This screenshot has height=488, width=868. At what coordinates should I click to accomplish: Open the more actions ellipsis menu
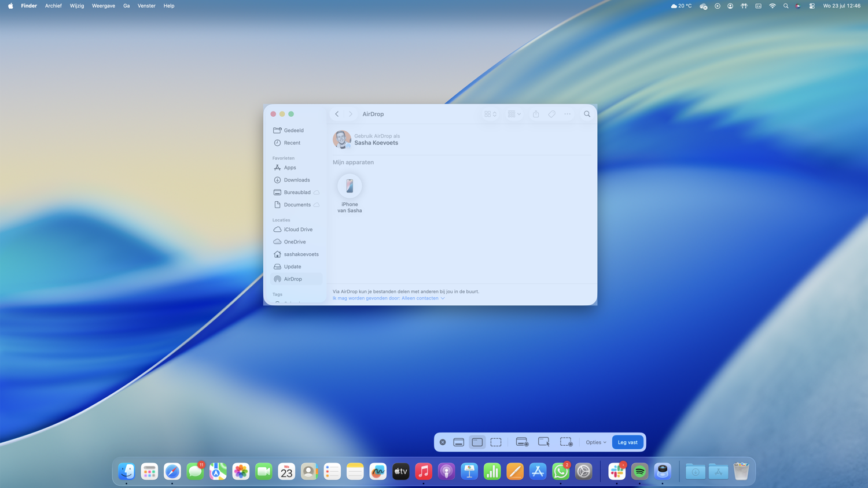(x=568, y=114)
